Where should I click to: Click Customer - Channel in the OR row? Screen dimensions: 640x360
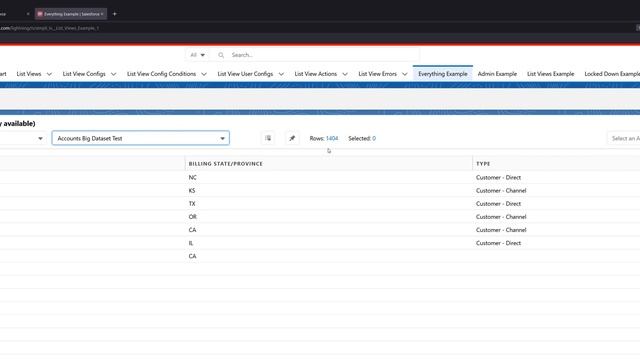click(501, 217)
